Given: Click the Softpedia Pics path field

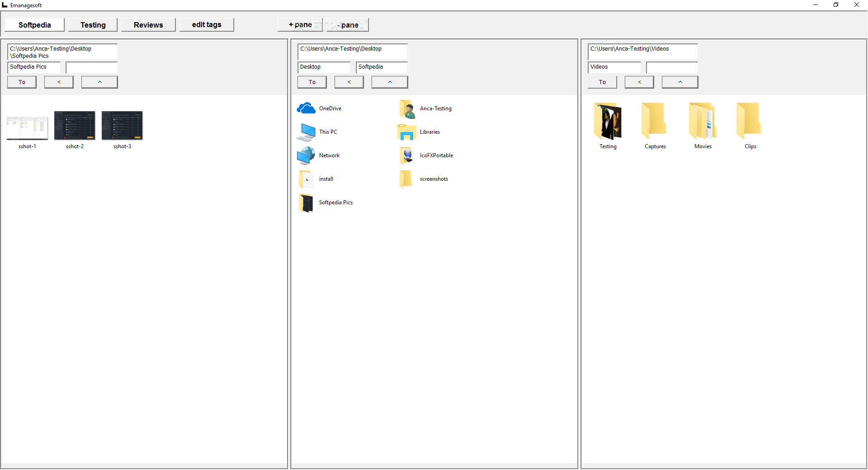Looking at the screenshot, I should pyautogui.click(x=62, y=52).
